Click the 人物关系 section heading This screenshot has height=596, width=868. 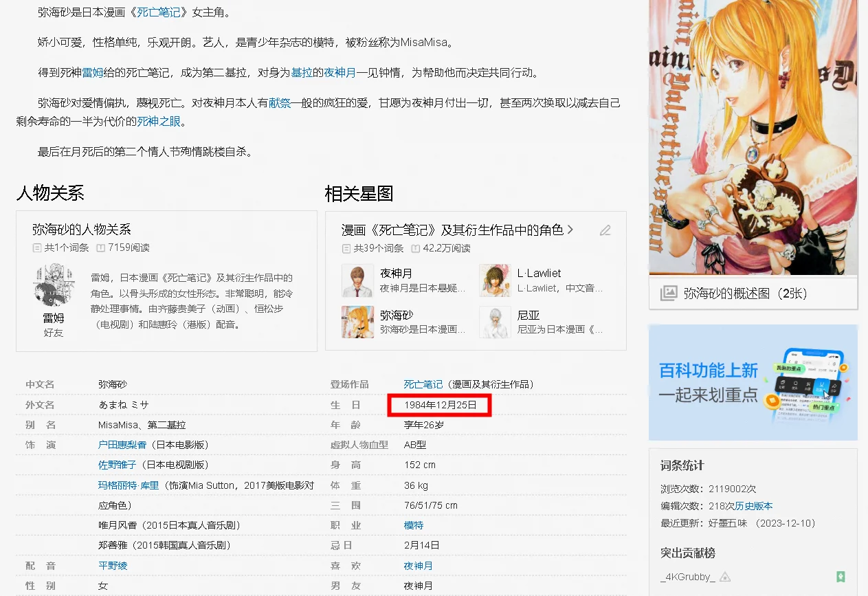50,193
